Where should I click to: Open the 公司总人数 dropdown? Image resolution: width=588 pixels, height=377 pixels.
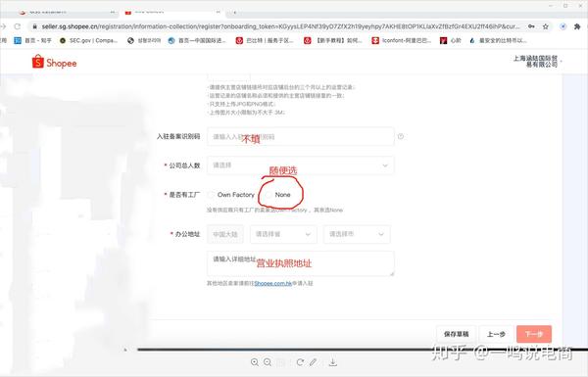point(301,165)
